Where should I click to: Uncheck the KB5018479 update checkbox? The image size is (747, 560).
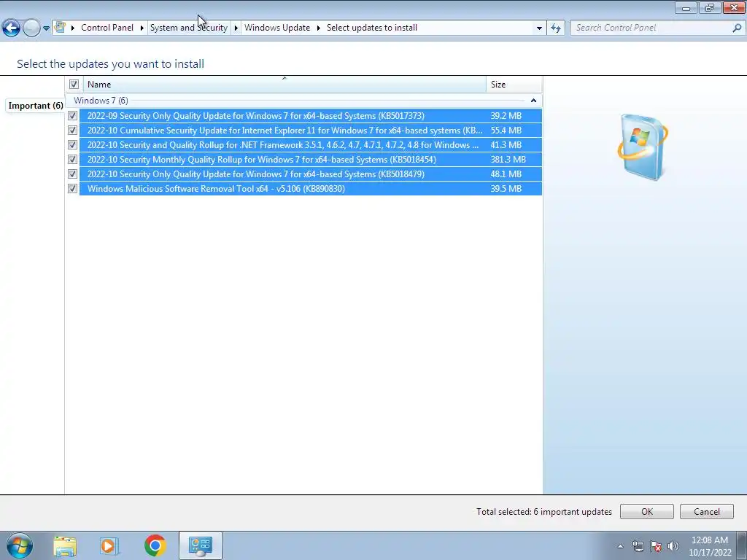coord(72,174)
